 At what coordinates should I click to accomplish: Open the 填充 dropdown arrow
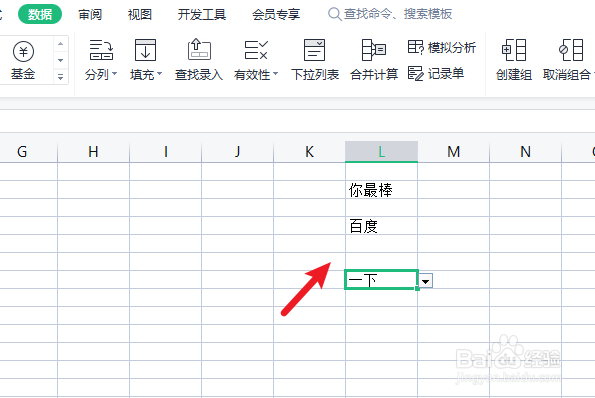point(159,74)
